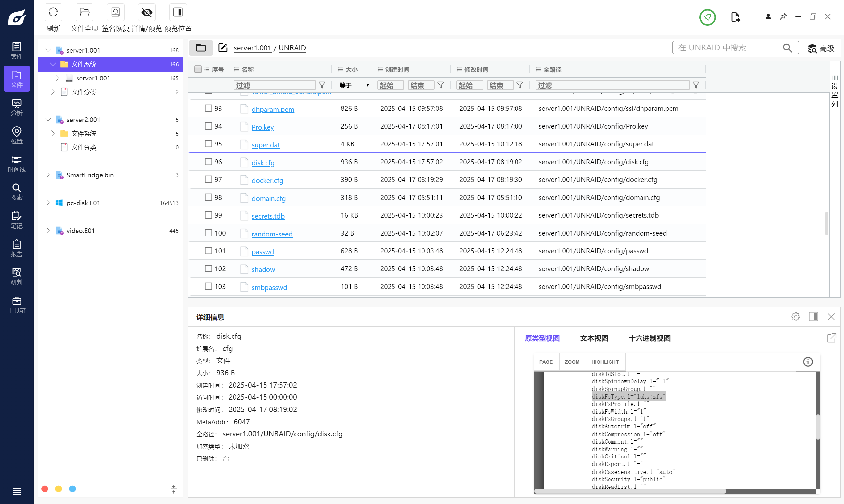This screenshot has height=504, width=844.
Task: Click the user account icon
Action: pyautogui.click(x=768, y=16)
